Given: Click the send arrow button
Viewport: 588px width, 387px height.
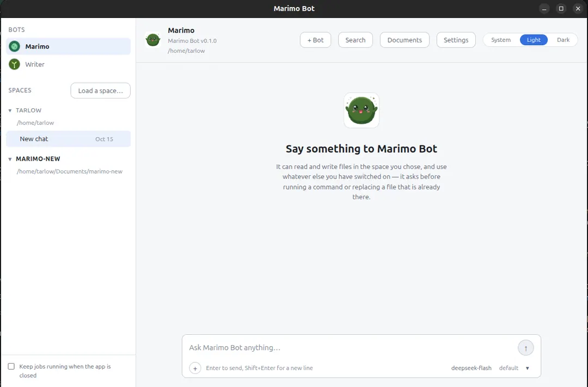Looking at the screenshot, I should 525,348.
